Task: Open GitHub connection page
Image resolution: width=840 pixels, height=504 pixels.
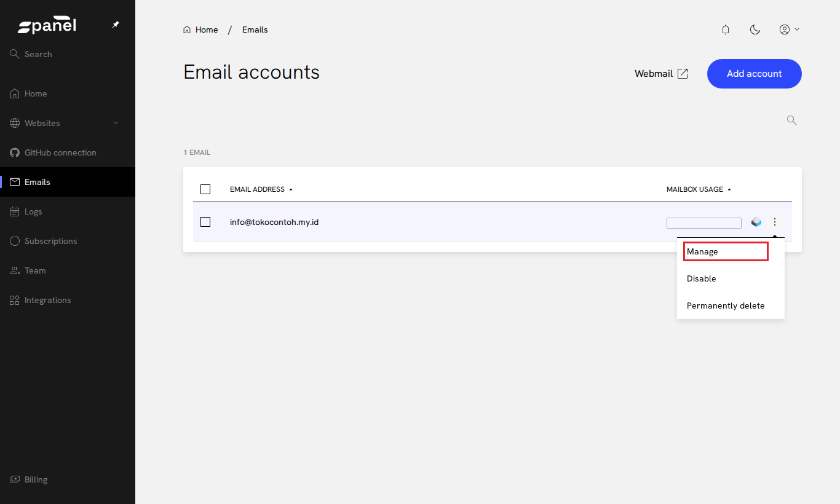Action: tap(68, 152)
